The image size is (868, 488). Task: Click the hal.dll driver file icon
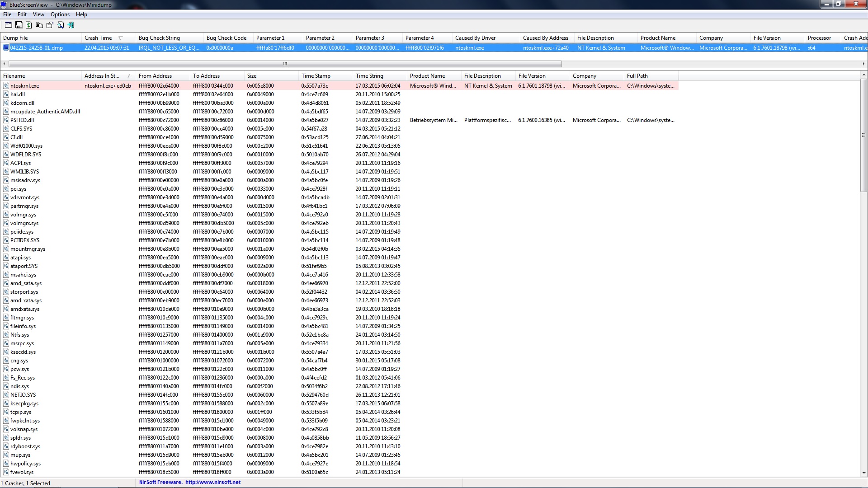[x=6, y=94]
